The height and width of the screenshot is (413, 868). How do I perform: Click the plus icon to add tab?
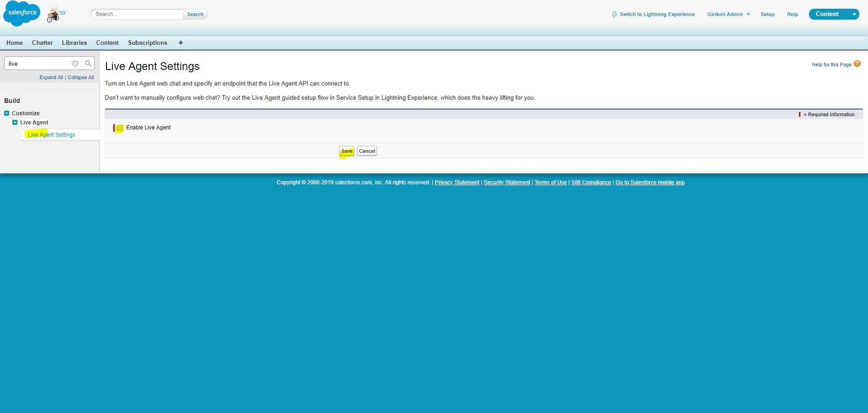click(181, 43)
